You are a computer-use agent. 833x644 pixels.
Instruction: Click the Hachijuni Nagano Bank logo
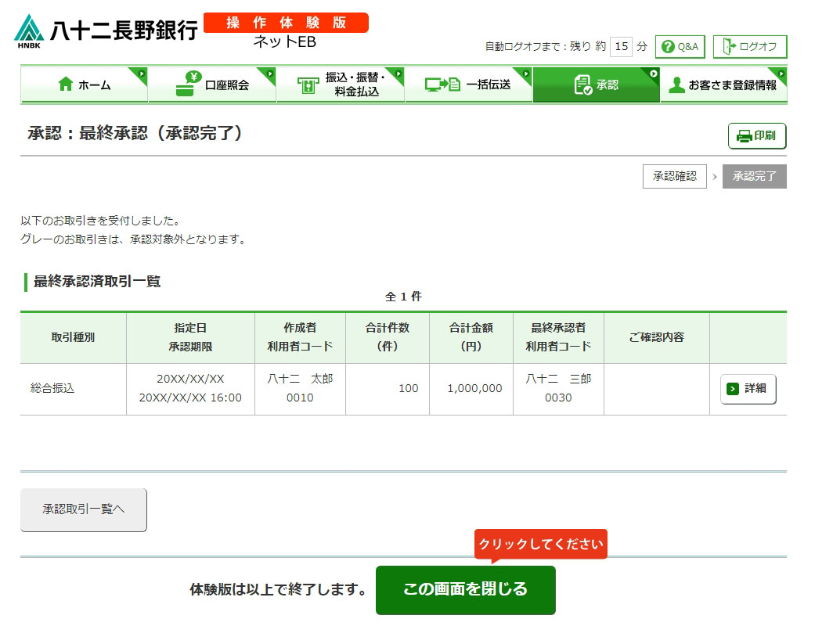click(x=106, y=31)
